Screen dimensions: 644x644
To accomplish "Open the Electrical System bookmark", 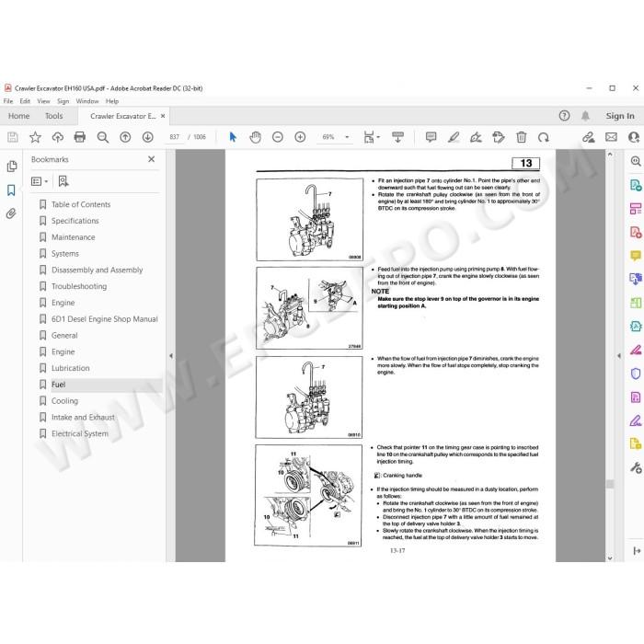I will point(80,433).
